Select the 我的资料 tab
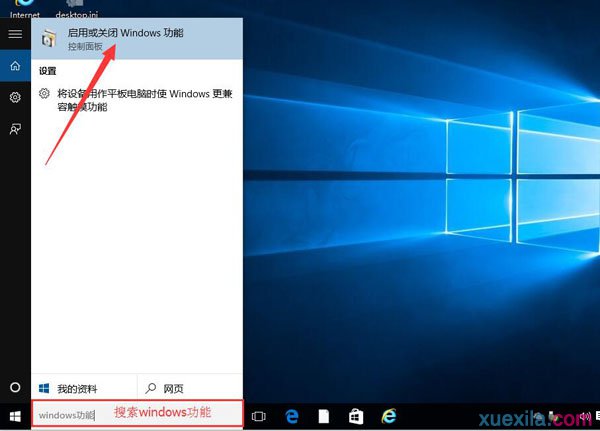This screenshot has height=431, width=600. coord(84,389)
